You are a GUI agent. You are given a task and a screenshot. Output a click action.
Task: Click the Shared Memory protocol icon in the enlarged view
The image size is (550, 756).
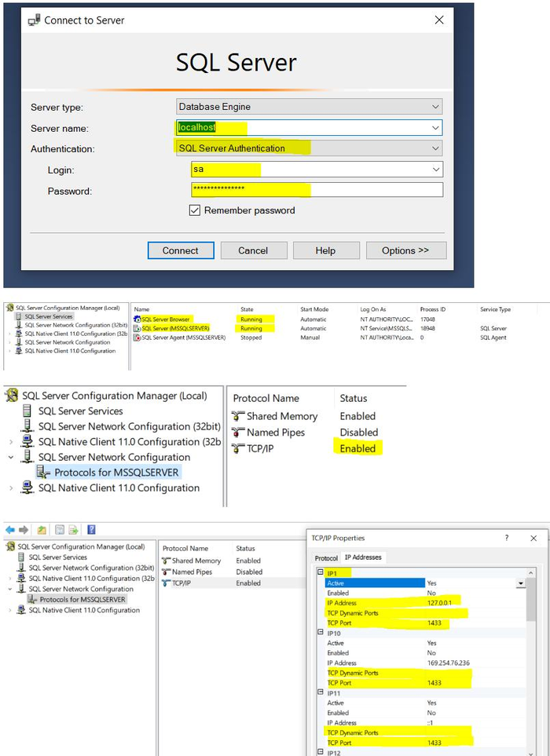[238, 416]
